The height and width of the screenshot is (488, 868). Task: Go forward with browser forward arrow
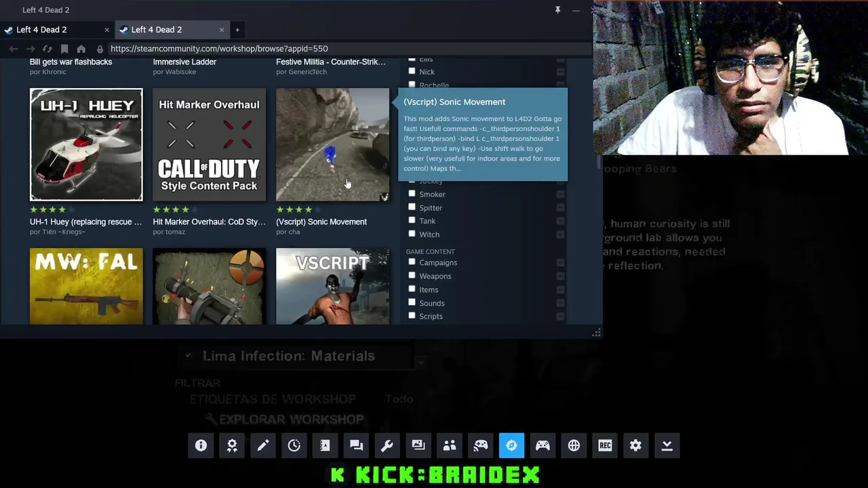pos(30,49)
